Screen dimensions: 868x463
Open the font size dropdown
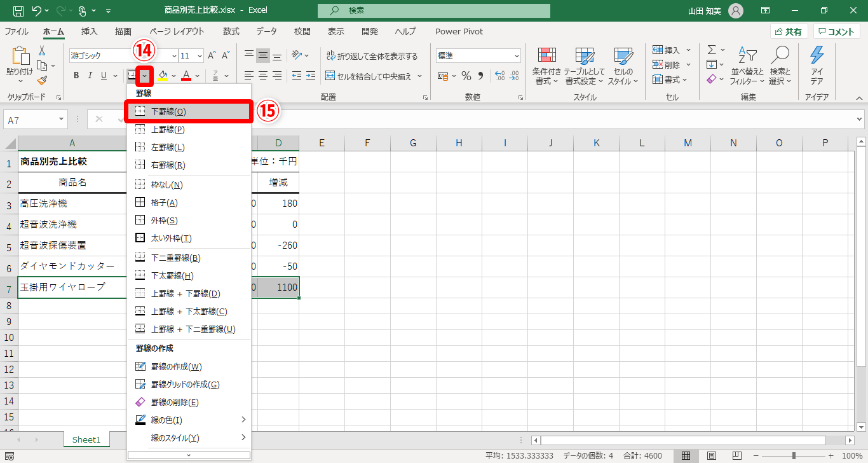point(200,56)
